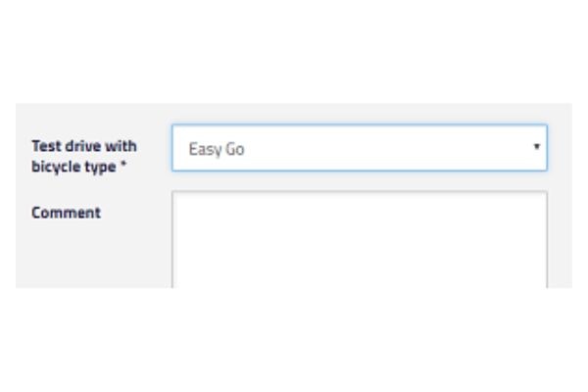Show bicycle type options list

[359, 148]
